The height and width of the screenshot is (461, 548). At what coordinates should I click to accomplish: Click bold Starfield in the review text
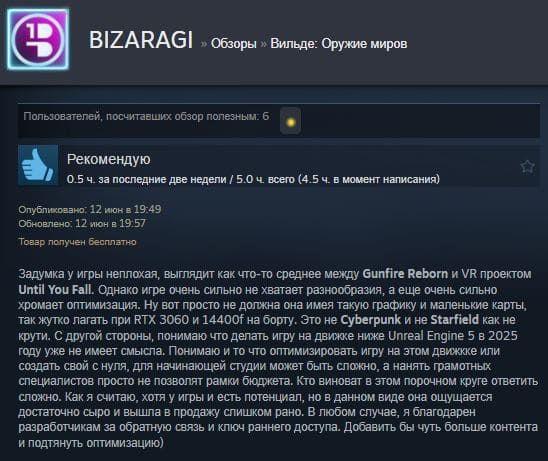pyautogui.click(x=454, y=320)
